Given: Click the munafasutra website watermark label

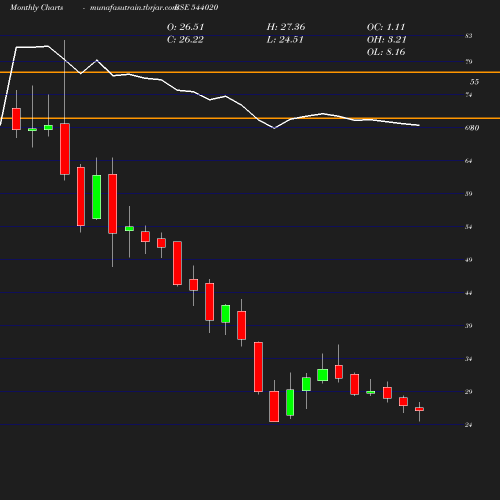Looking at the screenshot, I should pos(133,7).
